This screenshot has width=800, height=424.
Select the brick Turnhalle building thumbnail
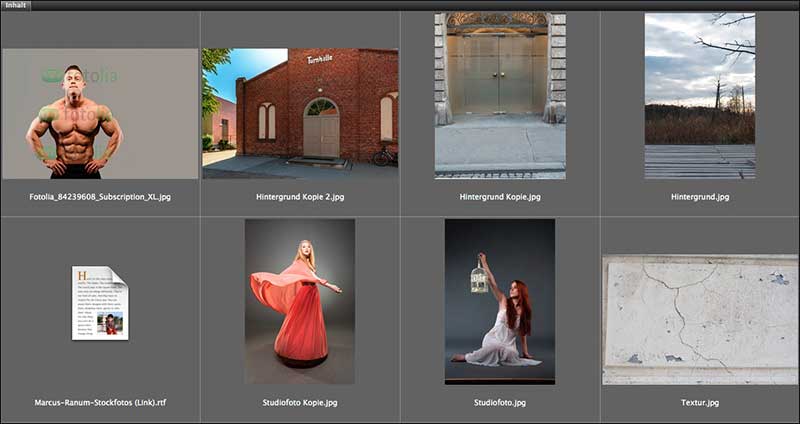300,113
